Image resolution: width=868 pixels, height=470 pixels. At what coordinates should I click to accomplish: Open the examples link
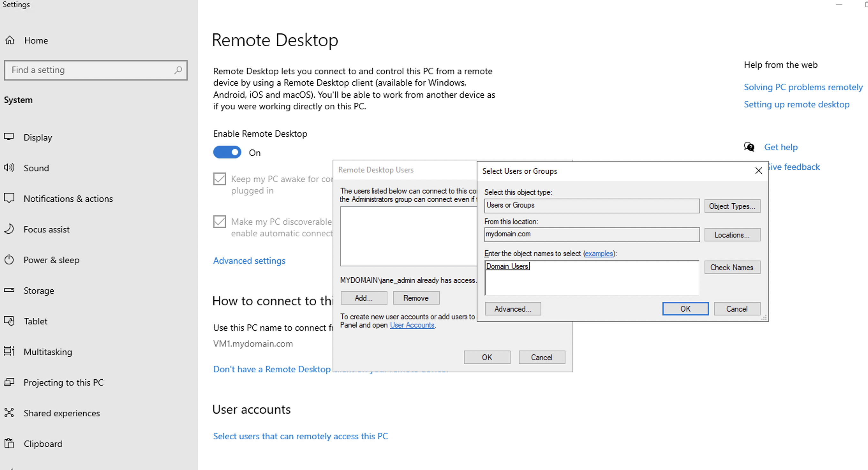tap(599, 254)
